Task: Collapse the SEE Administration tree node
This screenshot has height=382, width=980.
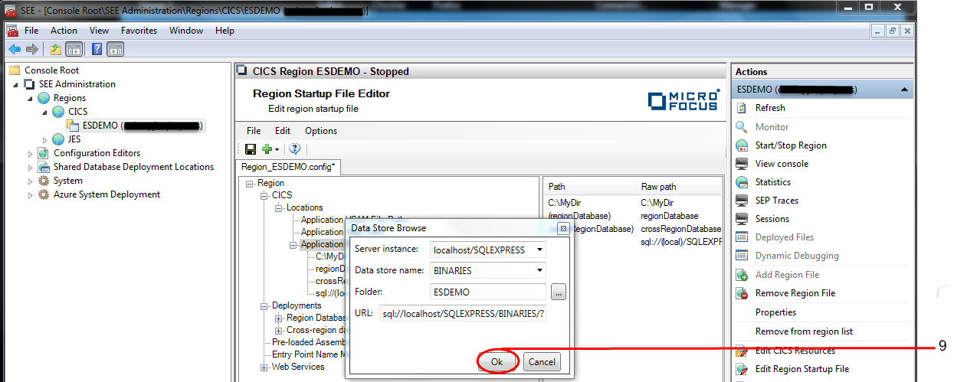Action: 16,84
